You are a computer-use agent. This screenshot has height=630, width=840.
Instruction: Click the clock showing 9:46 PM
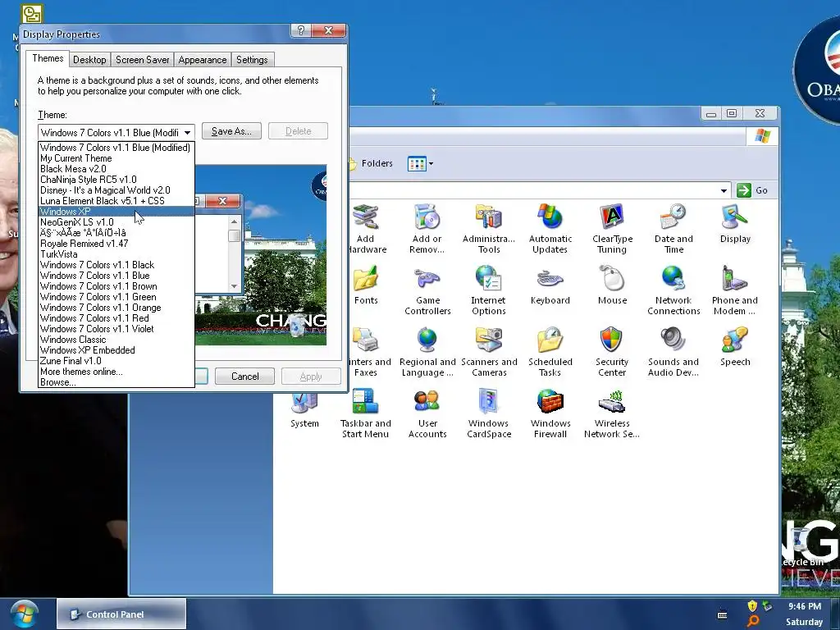click(804, 606)
